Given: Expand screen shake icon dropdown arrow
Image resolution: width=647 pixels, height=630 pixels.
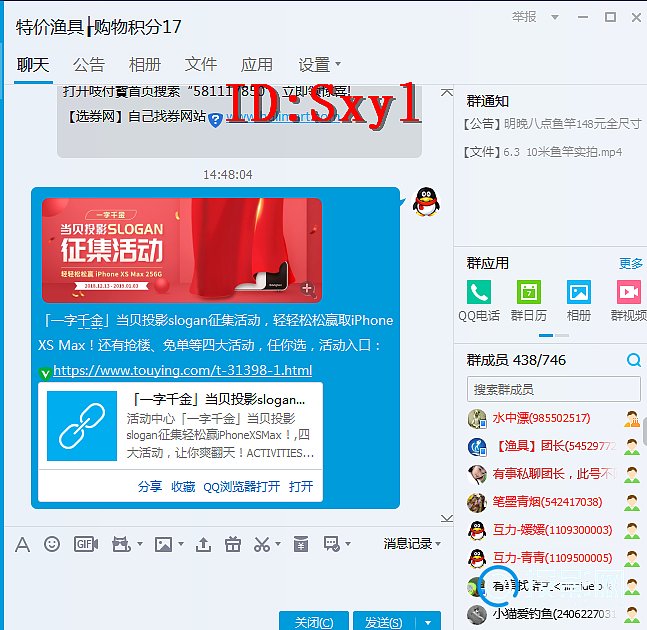Looking at the screenshot, I should pyautogui.click(x=140, y=544).
